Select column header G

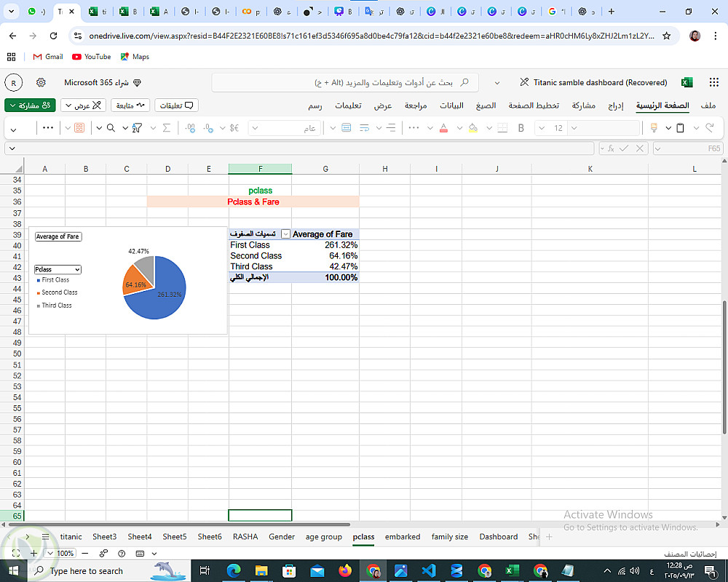pyautogui.click(x=325, y=169)
